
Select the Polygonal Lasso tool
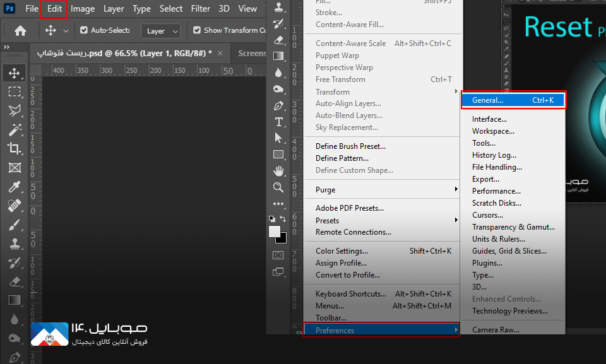click(15, 110)
